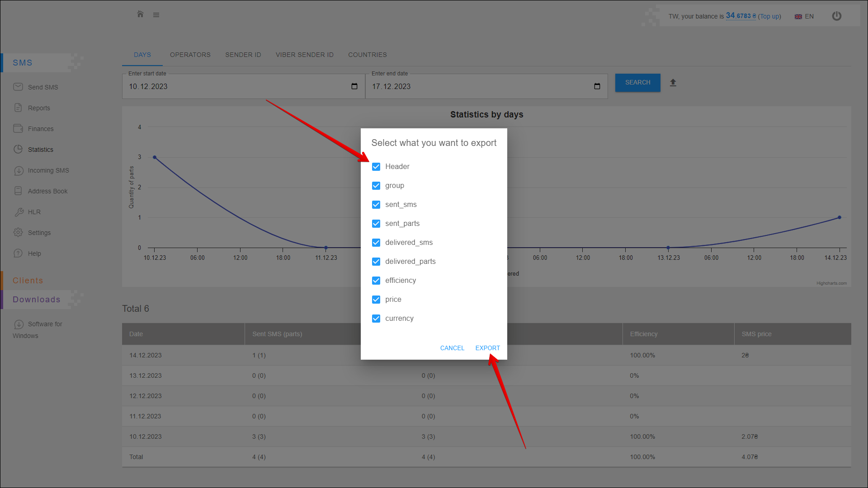Open the Statistics pie chart icon
The width and height of the screenshot is (868, 488).
18,149
